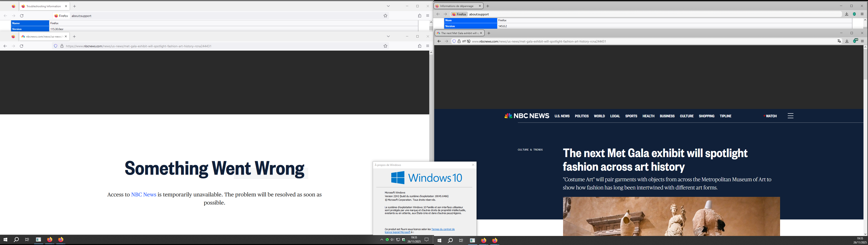This screenshot has width=868, height=245.
Task: Open Windows notification center icon
Action: coord(426,240)
